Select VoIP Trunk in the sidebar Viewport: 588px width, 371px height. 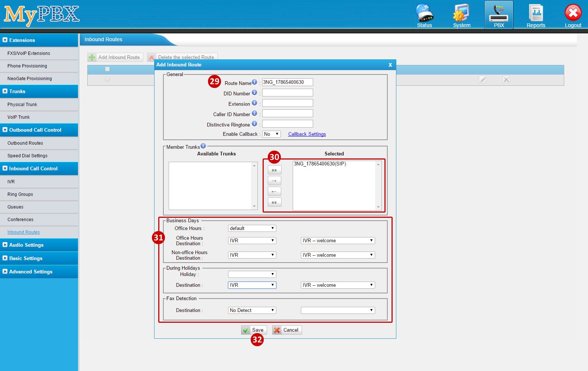[19, 117]
